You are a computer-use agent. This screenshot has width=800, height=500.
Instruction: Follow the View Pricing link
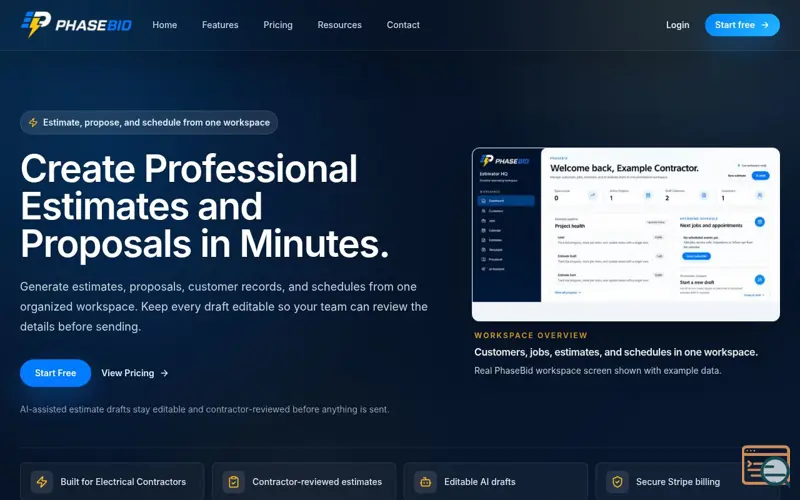135,373
